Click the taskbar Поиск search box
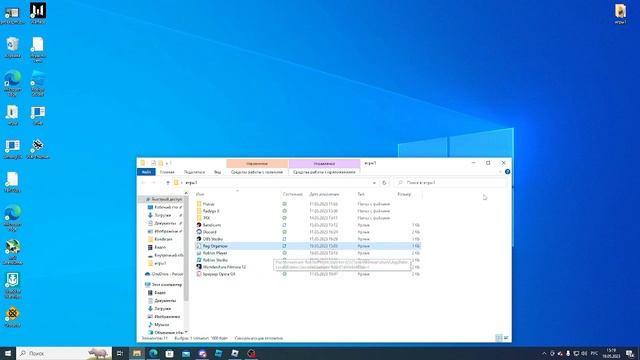The height and width of the screenshot is (360, 640). [64, 353]
